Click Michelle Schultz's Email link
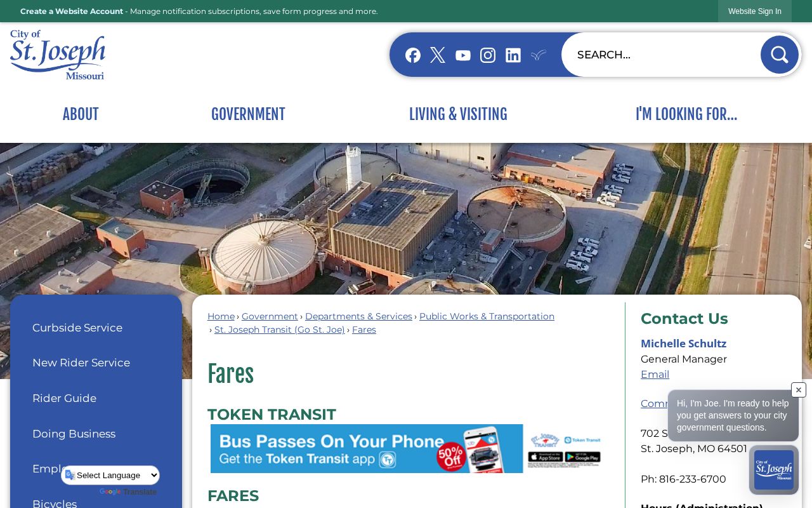This screenshot has width=812, height=508. (655, 375)
